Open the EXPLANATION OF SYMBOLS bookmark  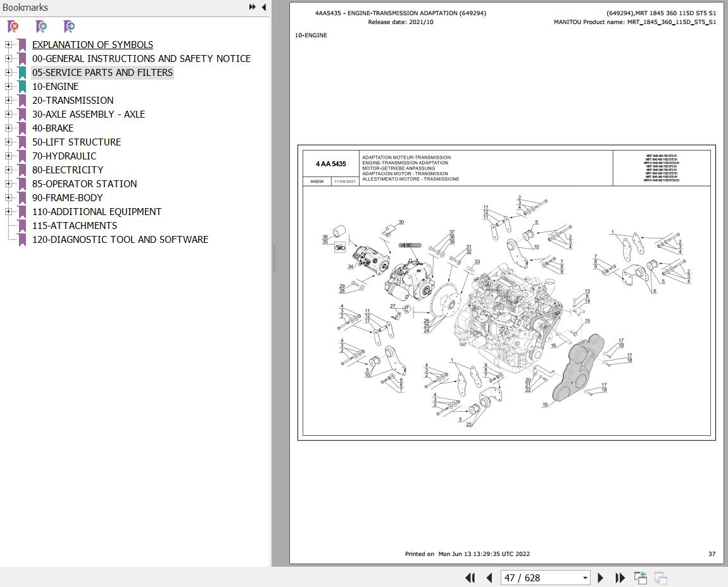(x=92, y=44)
